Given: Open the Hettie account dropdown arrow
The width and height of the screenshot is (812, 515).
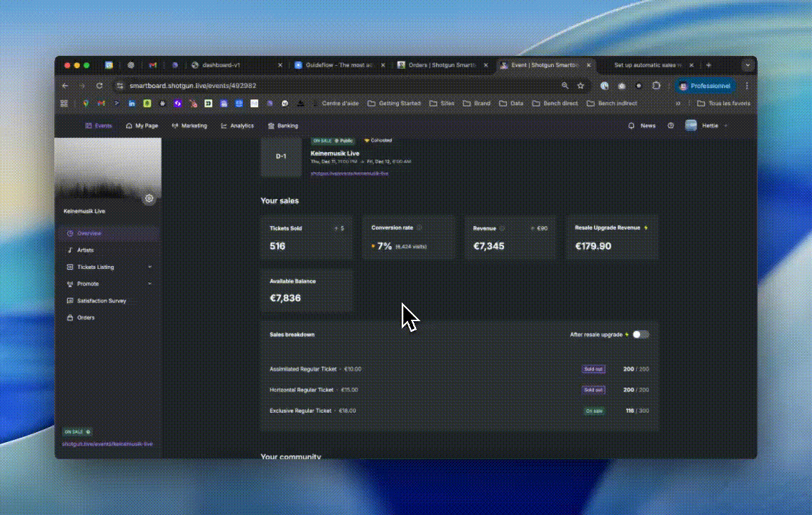Looking at the screenshot, I should pos(726,126).
